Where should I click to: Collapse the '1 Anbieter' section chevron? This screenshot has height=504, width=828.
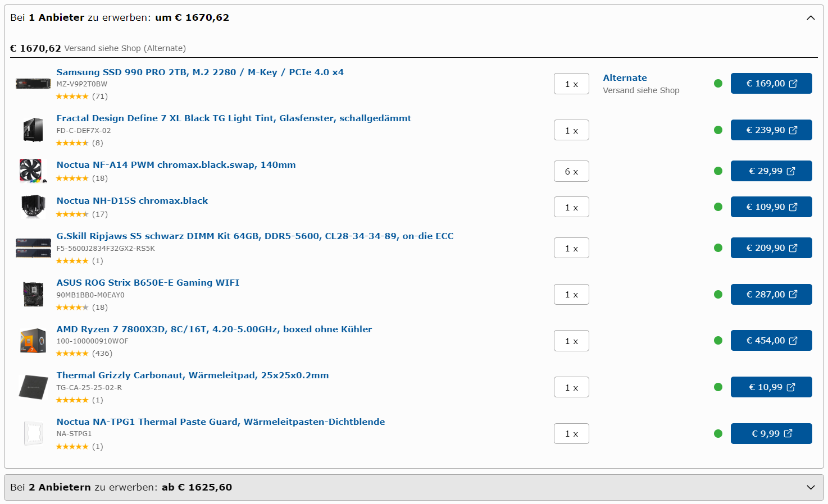(x=811, y=18)
